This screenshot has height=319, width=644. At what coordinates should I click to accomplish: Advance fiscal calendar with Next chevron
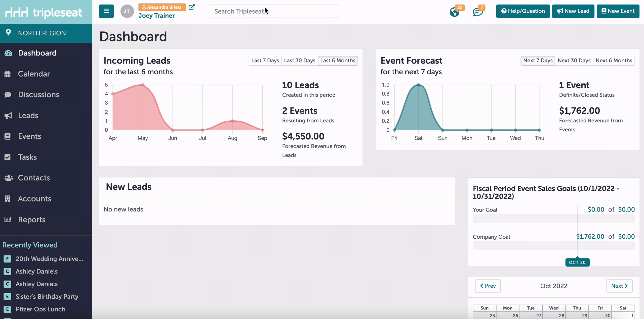tap(619, 286)
